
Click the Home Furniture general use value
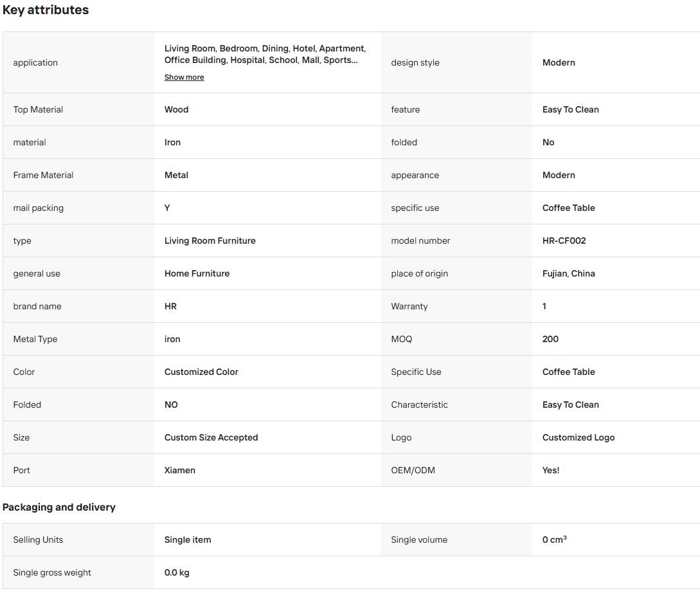197,273
